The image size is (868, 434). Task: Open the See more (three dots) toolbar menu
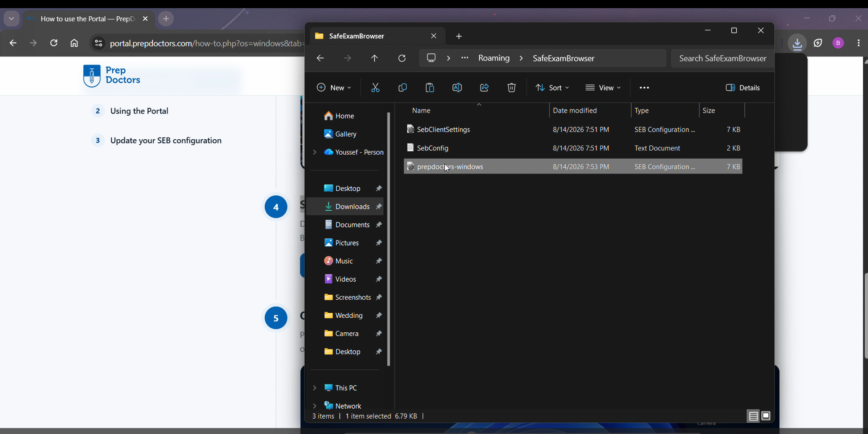pos(644,88)
